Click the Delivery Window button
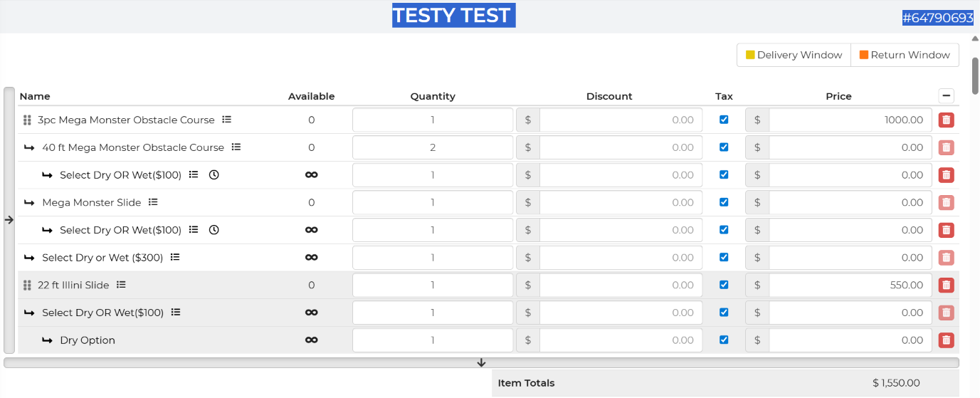Screen dimensions: 980x398 794,55
